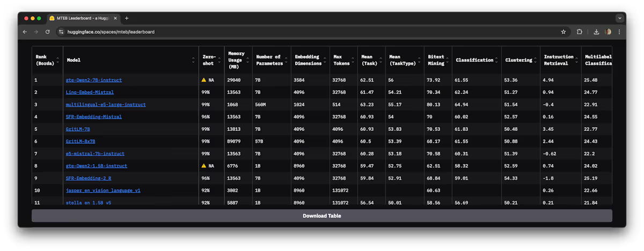
Task: Sort by Clustering column arrows
Action: click(x=536, y=60)
